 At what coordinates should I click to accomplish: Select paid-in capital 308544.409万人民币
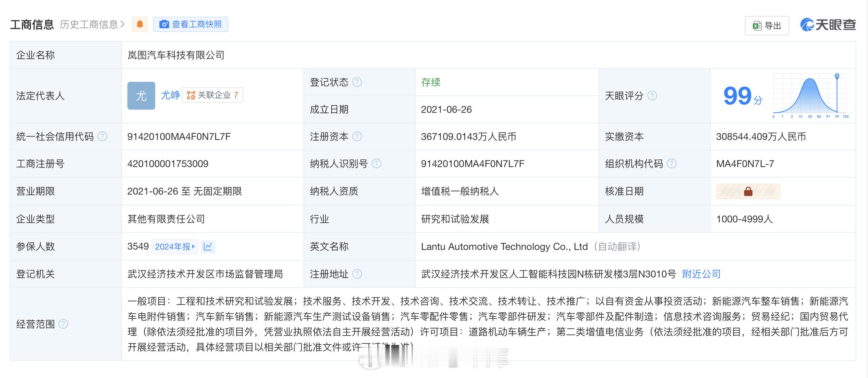point(761,136)
